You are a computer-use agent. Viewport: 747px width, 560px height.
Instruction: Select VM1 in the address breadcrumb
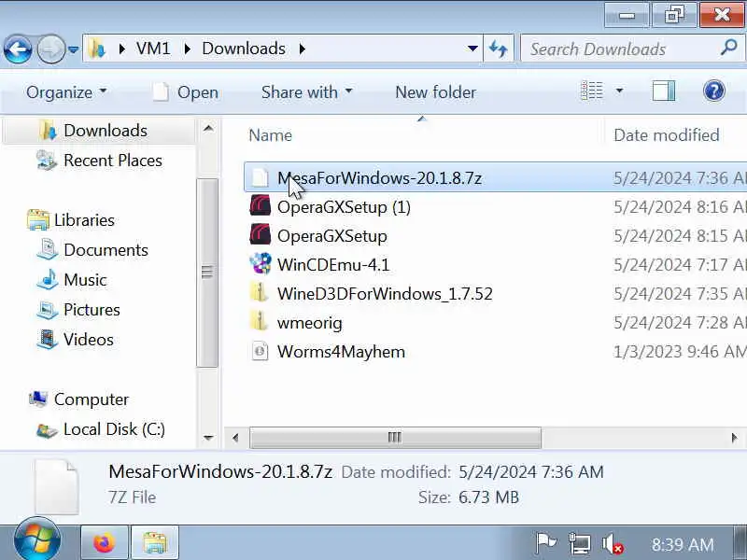pos(153,49)
